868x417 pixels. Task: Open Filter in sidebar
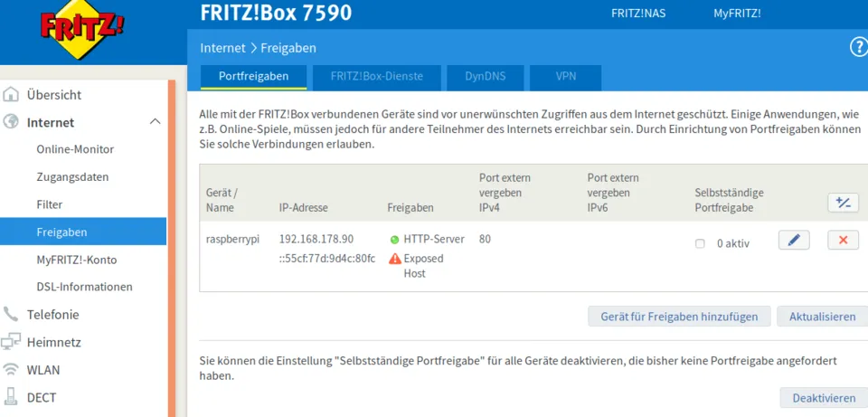coord(49,204)
